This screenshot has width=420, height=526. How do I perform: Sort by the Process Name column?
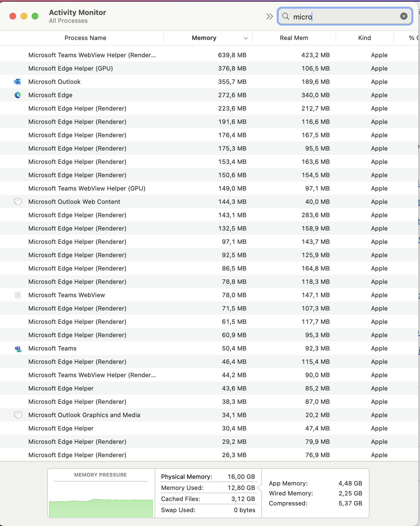(85, 38)
